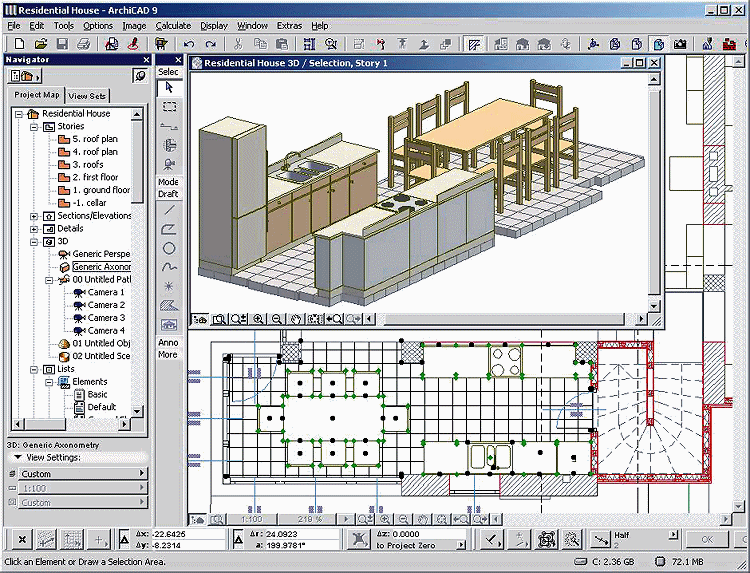This screenshot has height=573, width=750.
Task: Select '2. first floor' story in Navigator
Action: [96, 177]
